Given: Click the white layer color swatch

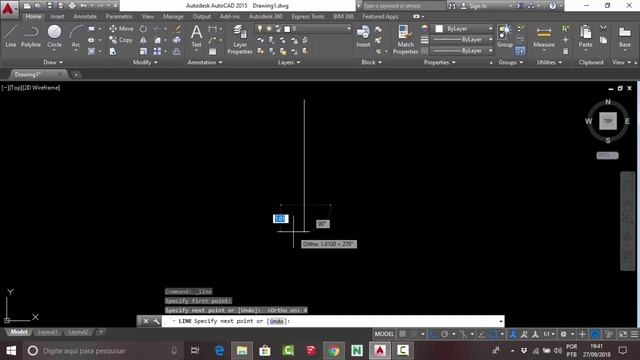Looking at the screenshot, I should 287,29.
